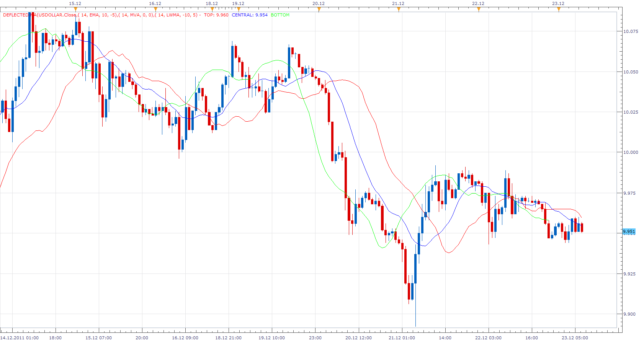The width and height of the screenshot is (644, 342).
Task: Click the orange day marker for 19.12
Action: (x=239, y=9)
